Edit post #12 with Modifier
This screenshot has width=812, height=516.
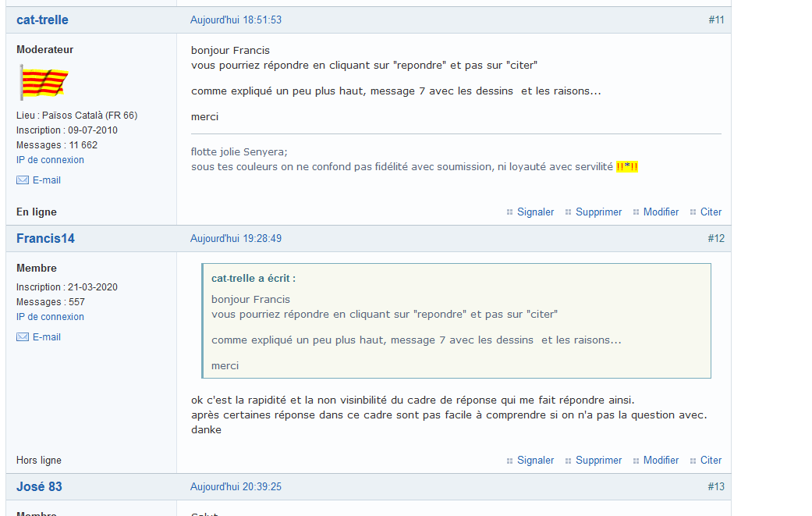(x=661, y=460)
